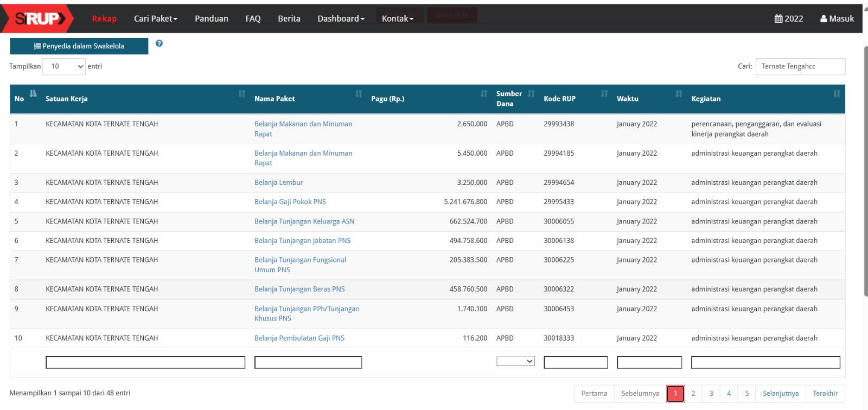
Task: Click the Cari search input field
Action: (800, 66)
